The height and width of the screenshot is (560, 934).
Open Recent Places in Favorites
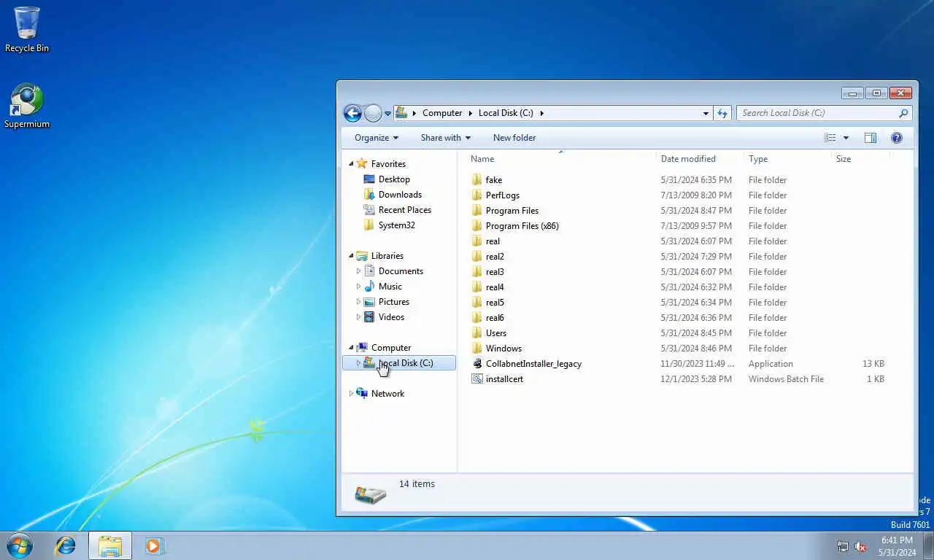tap(405, 210)
